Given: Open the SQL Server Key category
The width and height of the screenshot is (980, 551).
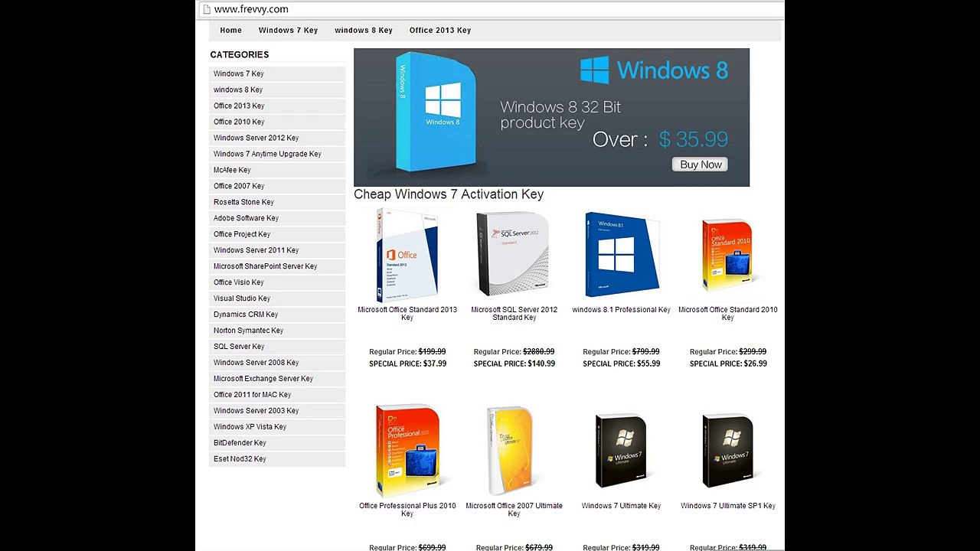Looking at the screenshot, I should click(277, 347).
